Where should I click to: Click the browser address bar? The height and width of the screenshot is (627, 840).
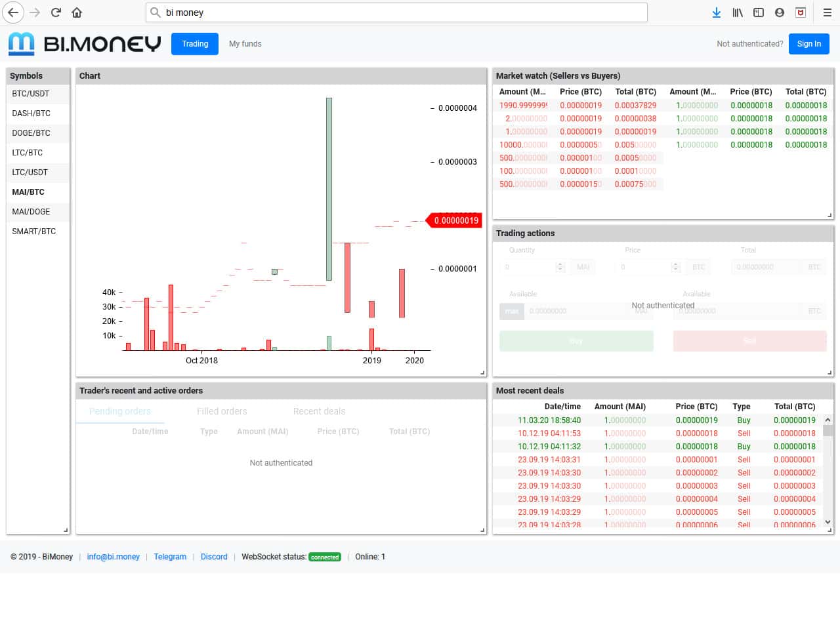point(396,12)
